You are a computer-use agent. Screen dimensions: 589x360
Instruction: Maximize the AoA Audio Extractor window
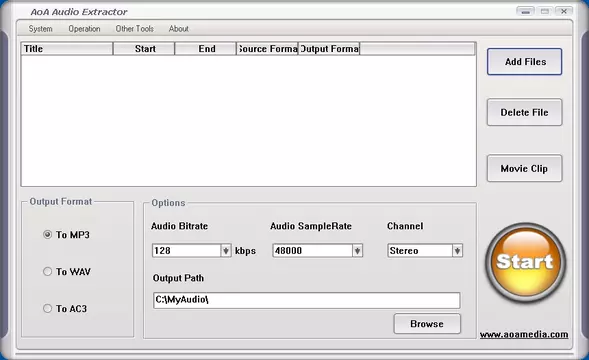(x=545, y=12)
